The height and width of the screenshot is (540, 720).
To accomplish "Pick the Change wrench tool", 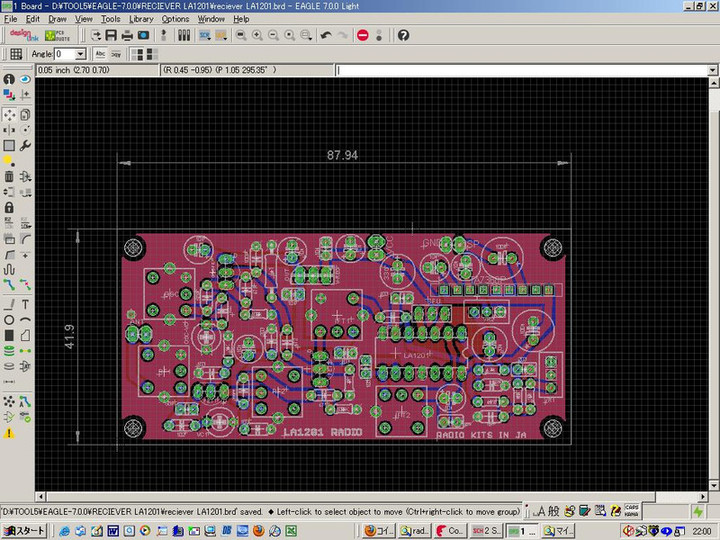I will pos(25,146).
